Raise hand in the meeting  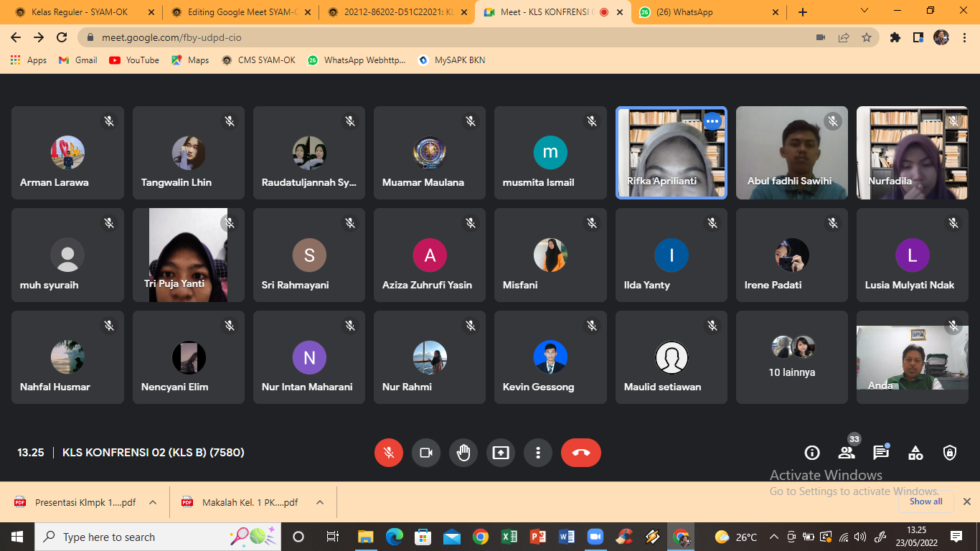[463, 453]
